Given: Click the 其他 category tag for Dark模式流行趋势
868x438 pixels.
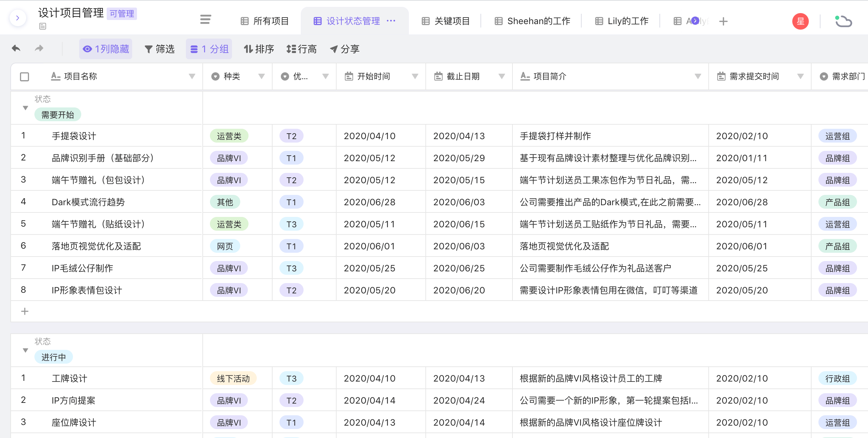Looking at the screenshot, I should click(225, 202).
